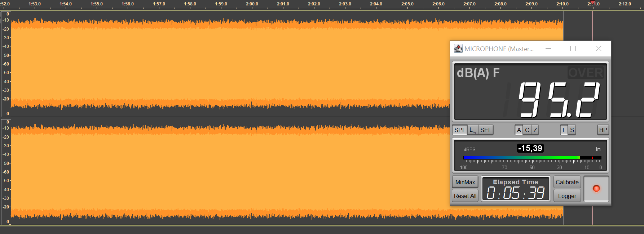The height and width of the screenshot is (234, 644).
Task: Close the MICROPHONE meter window
Action: coord(599,49)
